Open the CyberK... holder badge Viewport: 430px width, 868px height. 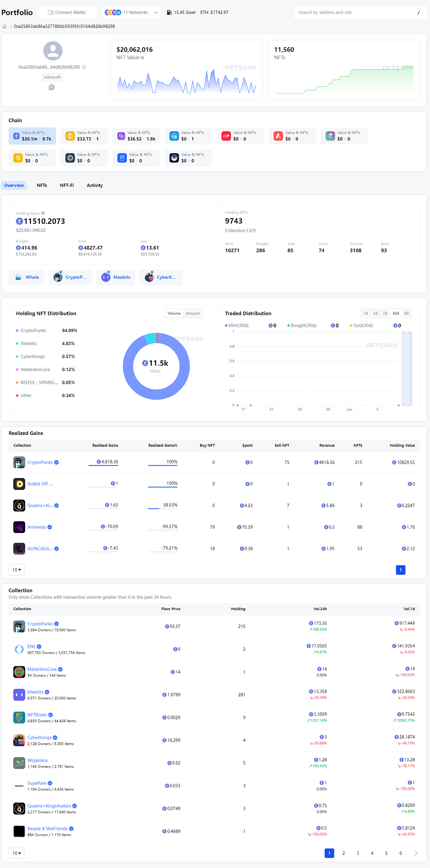pos(161,277)
